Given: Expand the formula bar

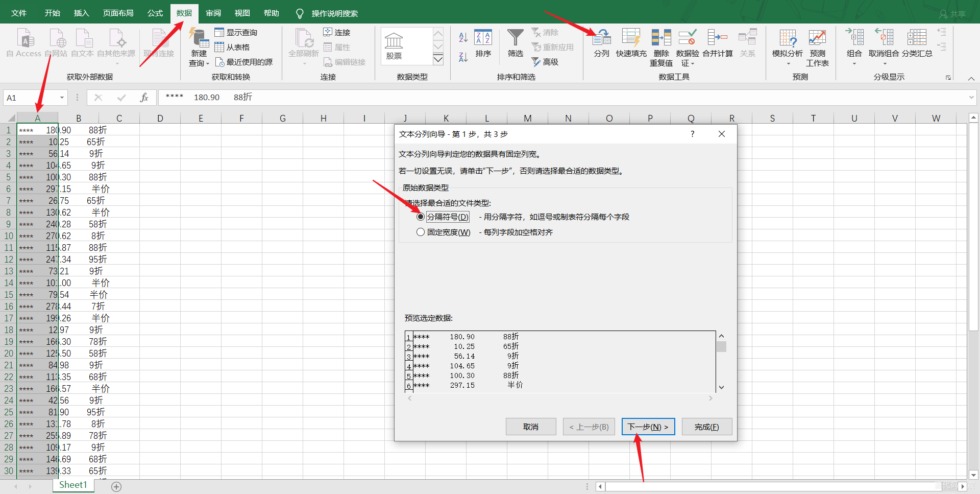Looking at the screenshot, I should point(971,98).
